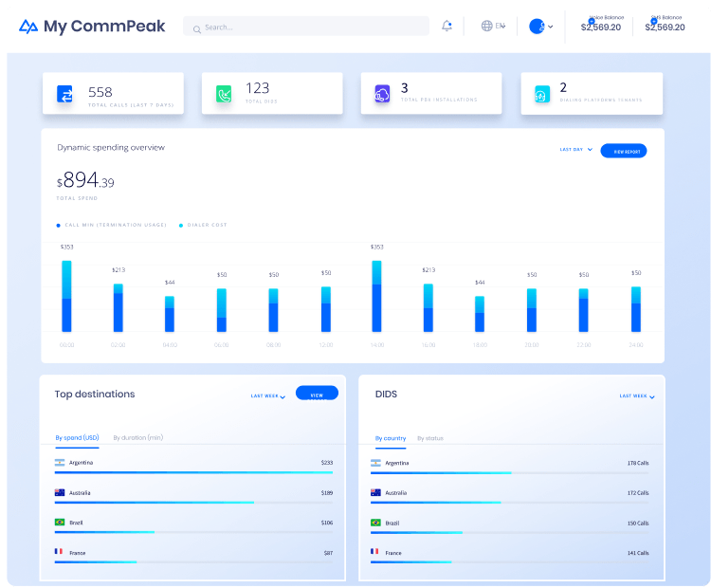Click the 00:00 bar in chart
Viewport: 711px width, 588px height.
[x=66, y=296]
